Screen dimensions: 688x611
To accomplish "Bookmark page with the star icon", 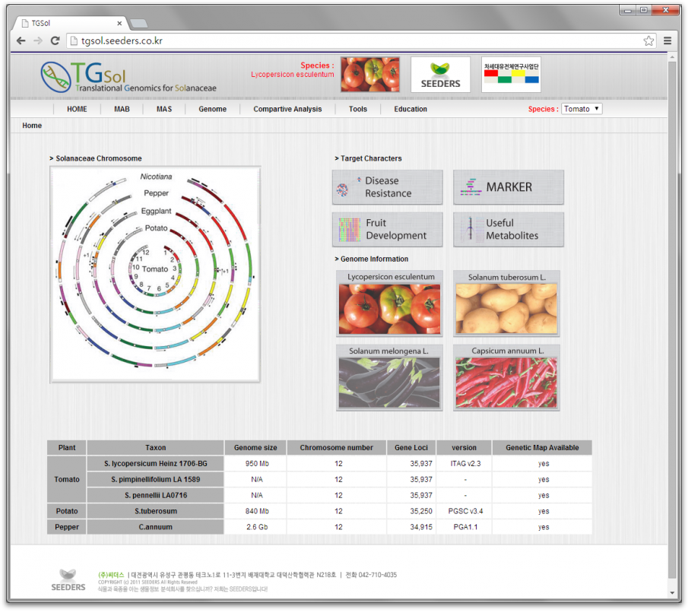I will tap(649, 41).
